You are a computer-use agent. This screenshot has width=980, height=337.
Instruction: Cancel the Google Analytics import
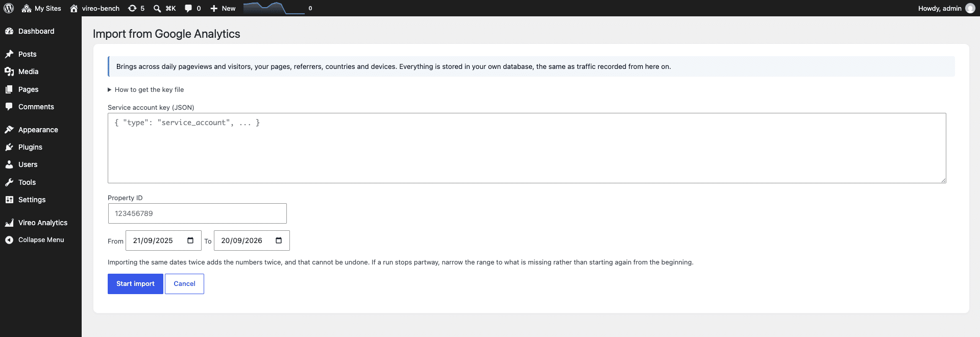click(x=184, y=284)
